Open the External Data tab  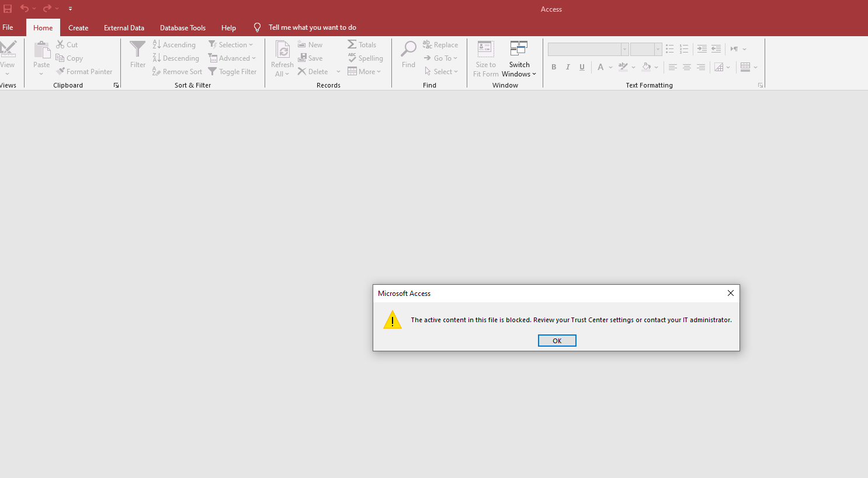pos(124,27)
